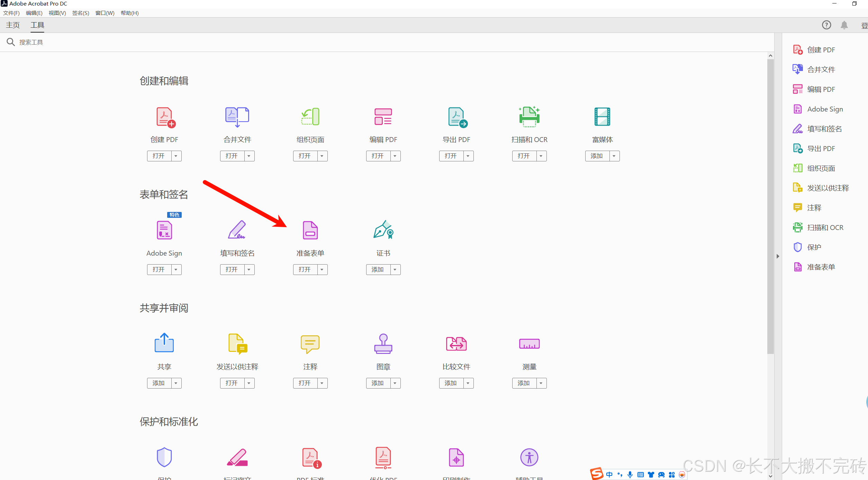
Task: Click the Combine Files (合并文件) icon
Action: pos(237,117)
